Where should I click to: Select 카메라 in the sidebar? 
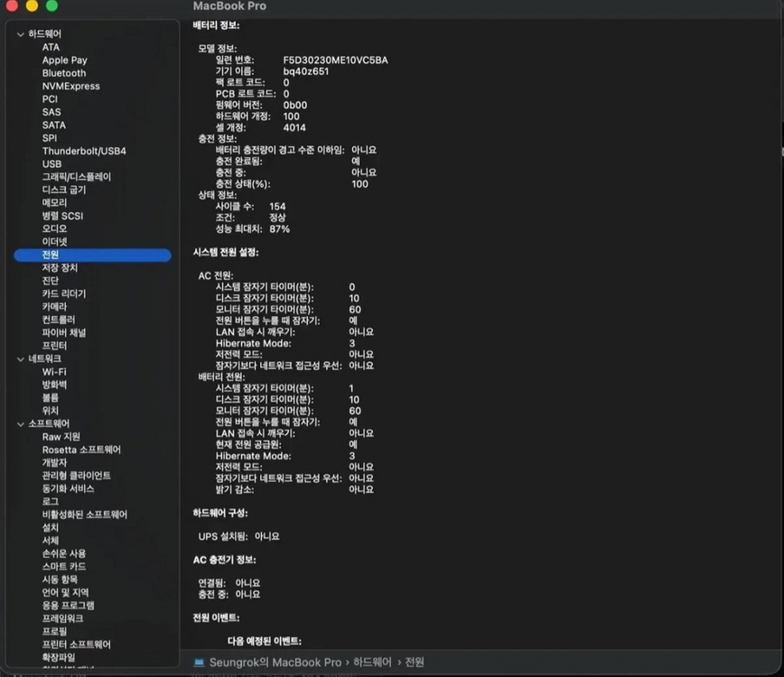(x=54, y=307)
